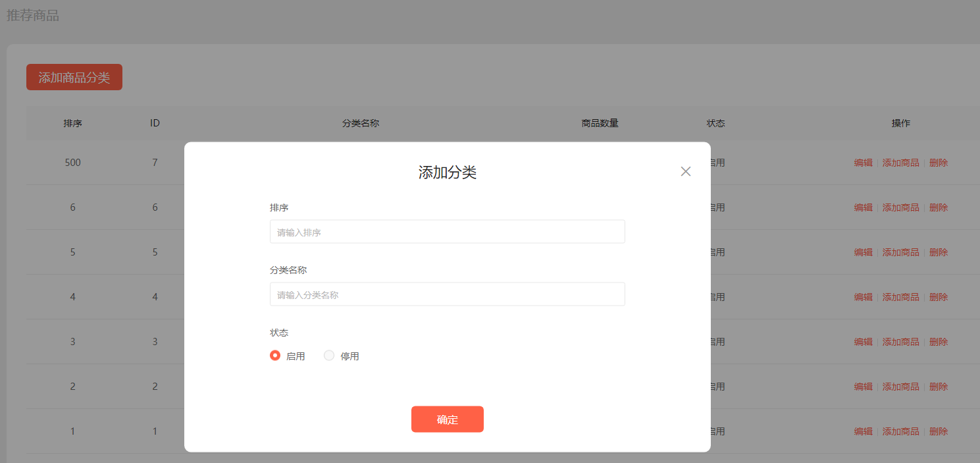Click 编辑 in row with ID 2
The height and width of the screenshot is (463, 980).
pos(864,387)
